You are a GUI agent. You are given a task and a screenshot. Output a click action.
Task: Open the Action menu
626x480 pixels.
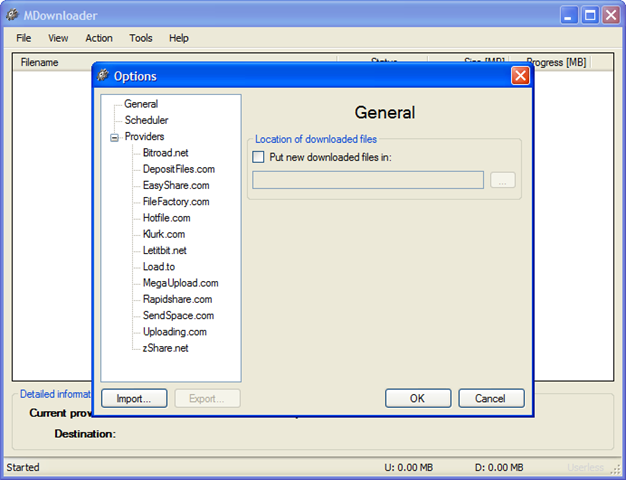coord(99,38)
